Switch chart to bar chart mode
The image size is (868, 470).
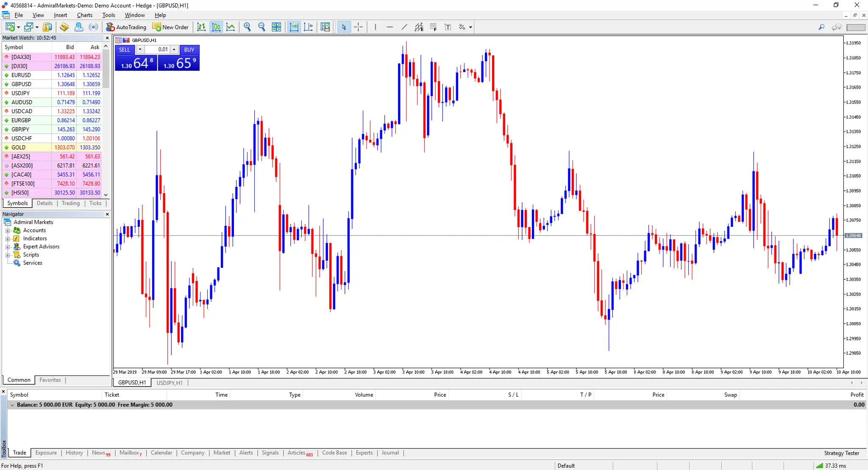(202, 27)
